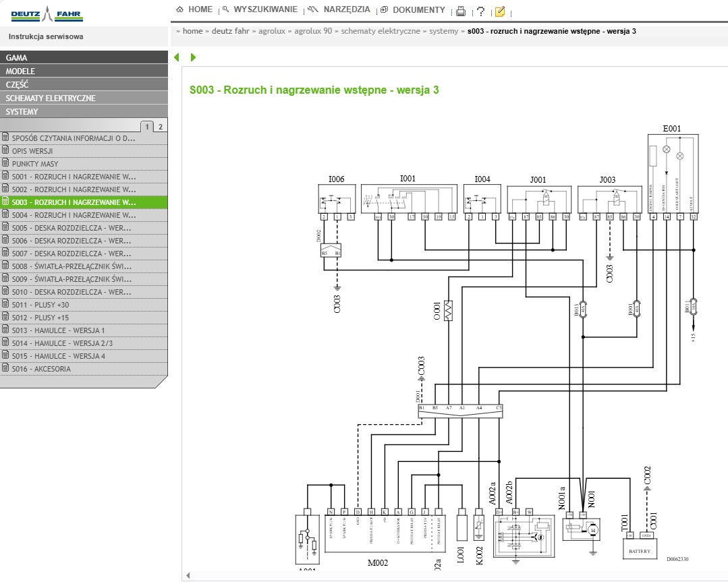The width and height of the screenshot is (728, 586).
Task: Click the home house icon
Action: click(x=180, y=9)
